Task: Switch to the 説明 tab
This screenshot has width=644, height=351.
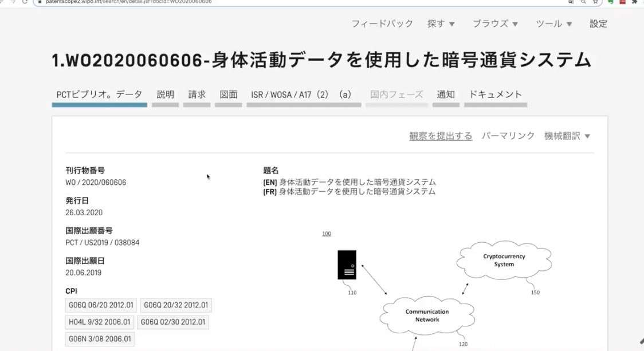Action: tap(166, 95)
